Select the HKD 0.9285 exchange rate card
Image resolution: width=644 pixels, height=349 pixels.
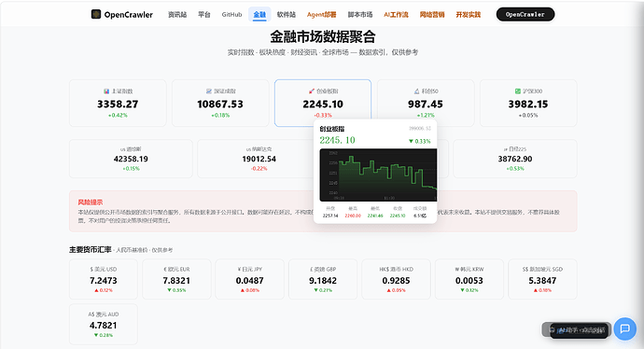pos(396,279)
